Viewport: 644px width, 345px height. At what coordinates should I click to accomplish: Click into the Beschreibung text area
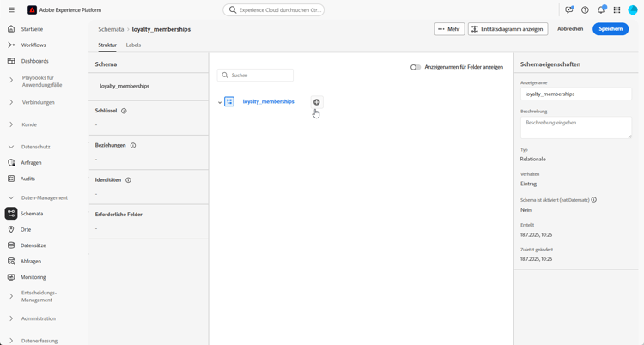point(575,127)
